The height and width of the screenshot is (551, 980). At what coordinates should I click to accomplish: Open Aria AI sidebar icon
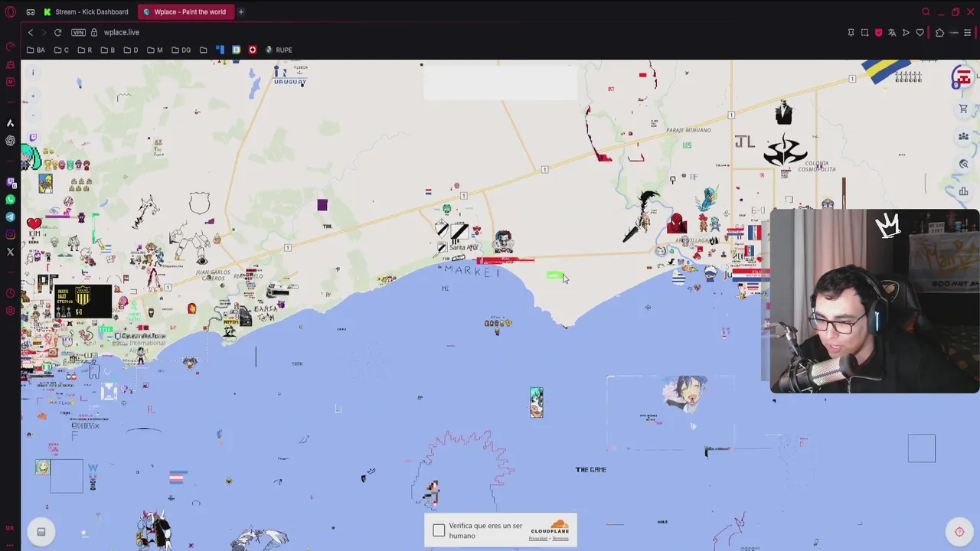pyautogui.click(x=11, y=122)
